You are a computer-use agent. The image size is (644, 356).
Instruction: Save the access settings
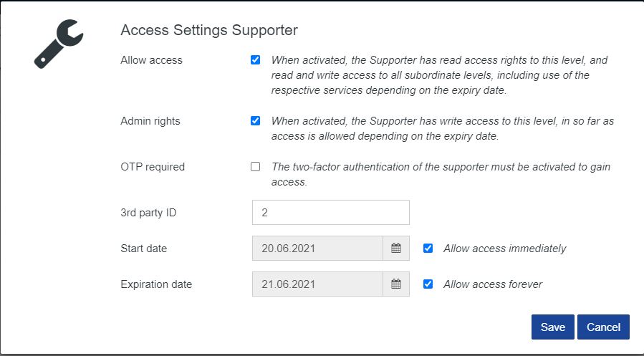coord(552,327)
